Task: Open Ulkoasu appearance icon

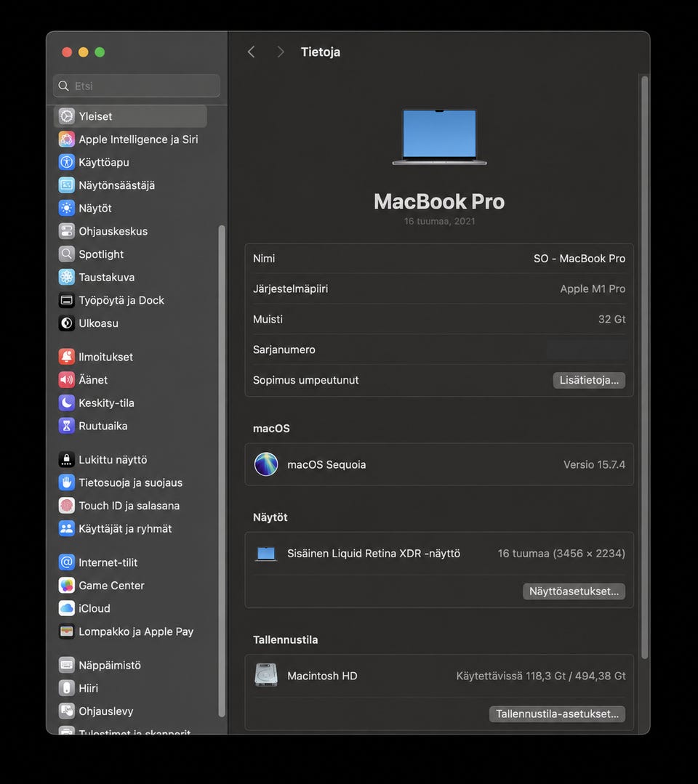Action: [x=67, y=323]
